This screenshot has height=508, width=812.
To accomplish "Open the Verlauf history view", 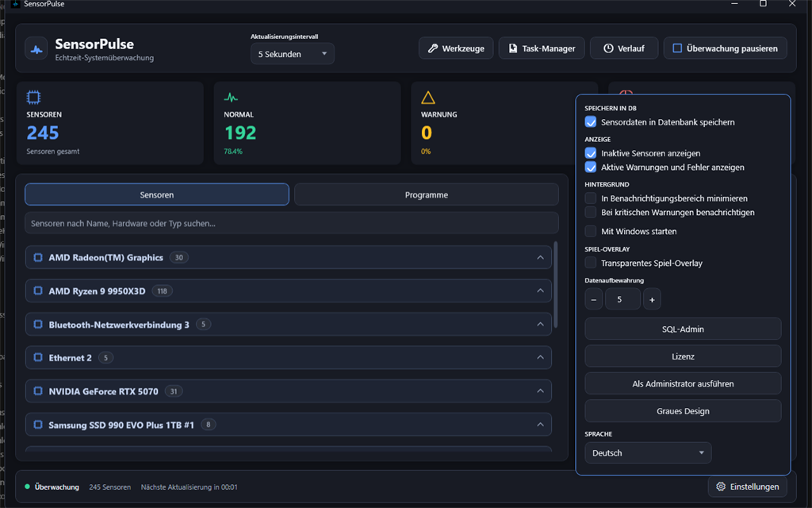I will click(x=624, y=48).
